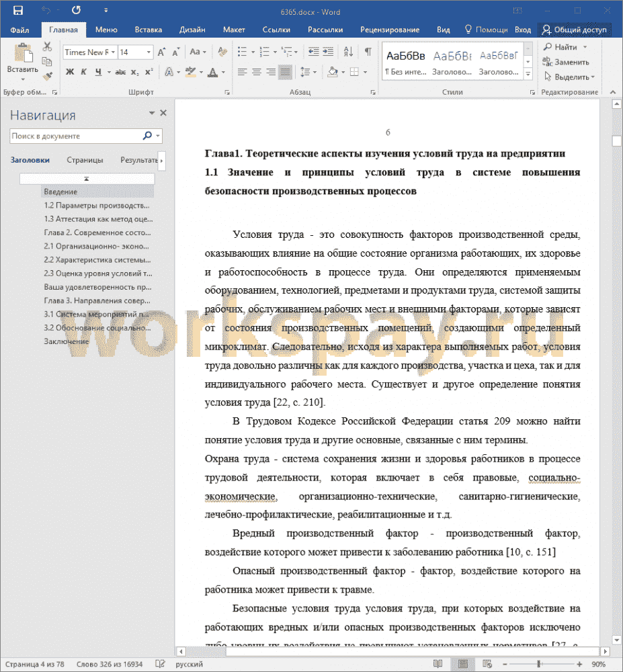Viewport: 623px width, 672px height.
Task: Open Навигация pane options arrow
Action: (x=152, y=113)
